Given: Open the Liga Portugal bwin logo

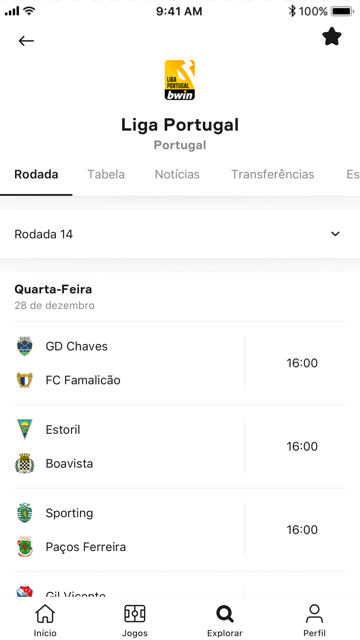Looking at the screenshot, I should pos(180,80).
